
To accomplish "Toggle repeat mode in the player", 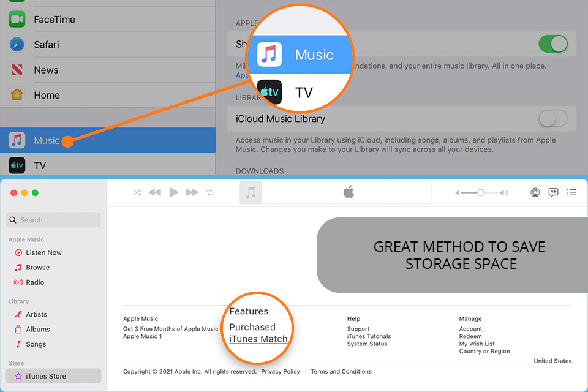I will 209,192.
